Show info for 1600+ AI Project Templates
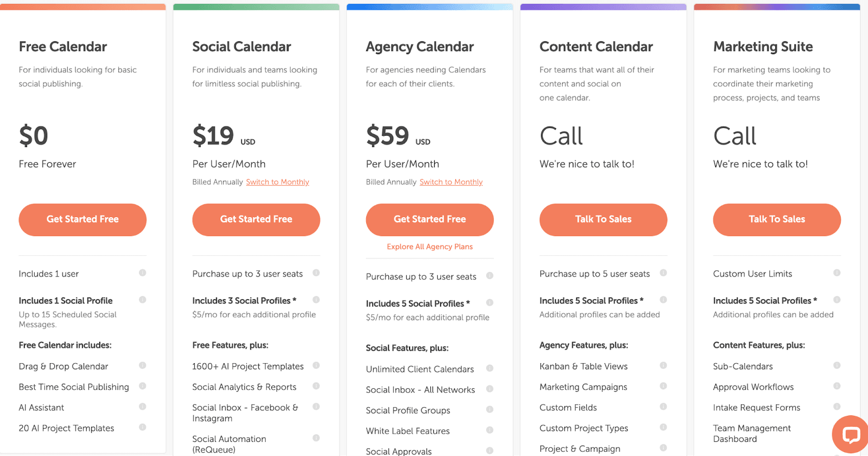The height and width of the screenshot is (456, 868). point(316,365)
